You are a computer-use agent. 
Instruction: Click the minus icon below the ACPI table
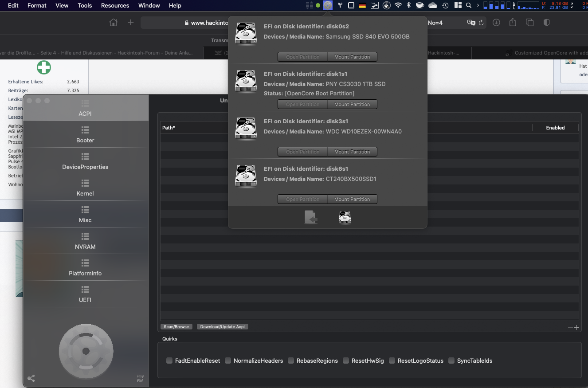(570, 328)
